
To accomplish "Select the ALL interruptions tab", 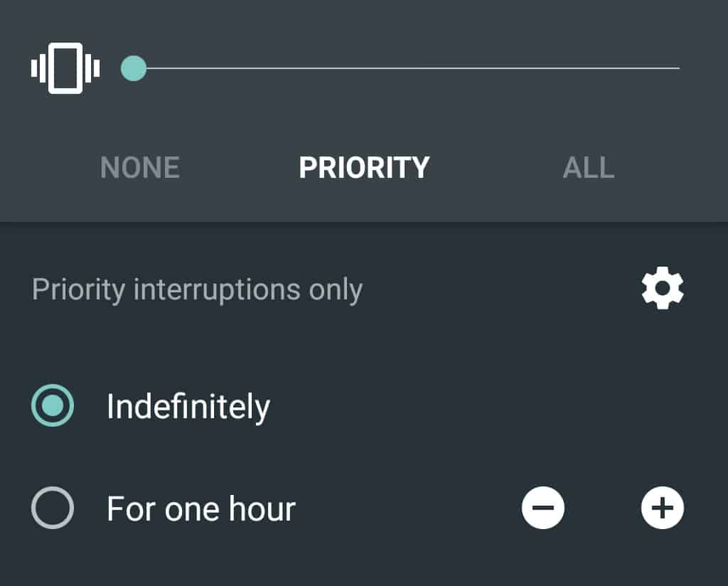I will coord(589,167).
